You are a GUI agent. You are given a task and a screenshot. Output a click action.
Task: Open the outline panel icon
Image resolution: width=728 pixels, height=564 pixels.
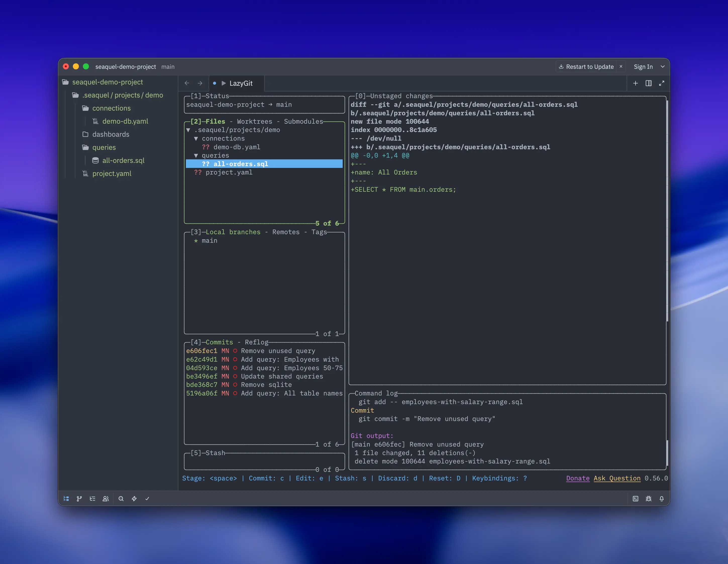tap(92, 499)
